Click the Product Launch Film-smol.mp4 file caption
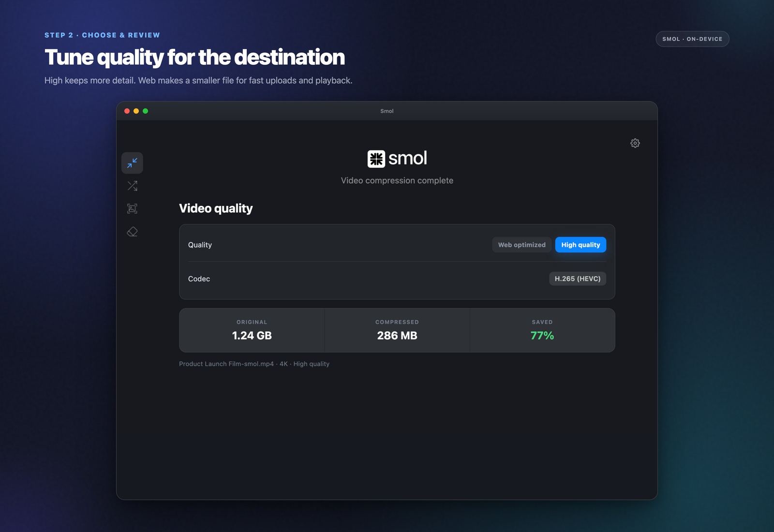 pyautogui.click(x=254, y=364)
